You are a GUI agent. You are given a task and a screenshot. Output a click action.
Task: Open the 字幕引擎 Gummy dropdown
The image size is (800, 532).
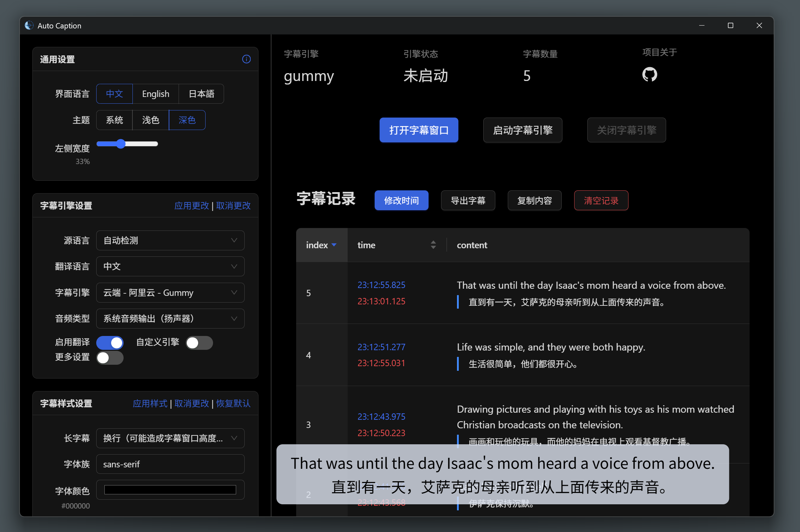pyautogui.click(x=170, y=293)
